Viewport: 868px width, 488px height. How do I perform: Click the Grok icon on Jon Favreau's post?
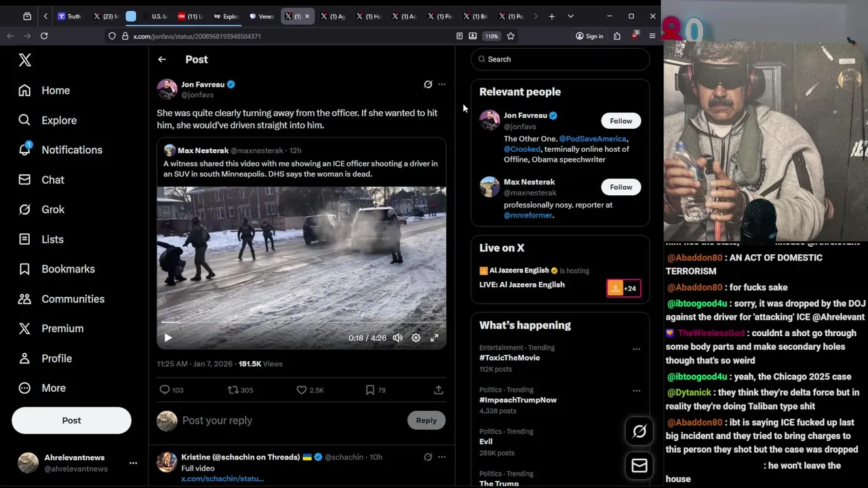pos(428,85)
